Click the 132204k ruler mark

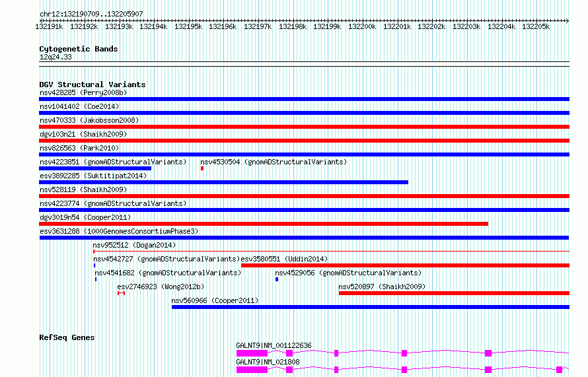pyautogui.click(x=501, y=26)
